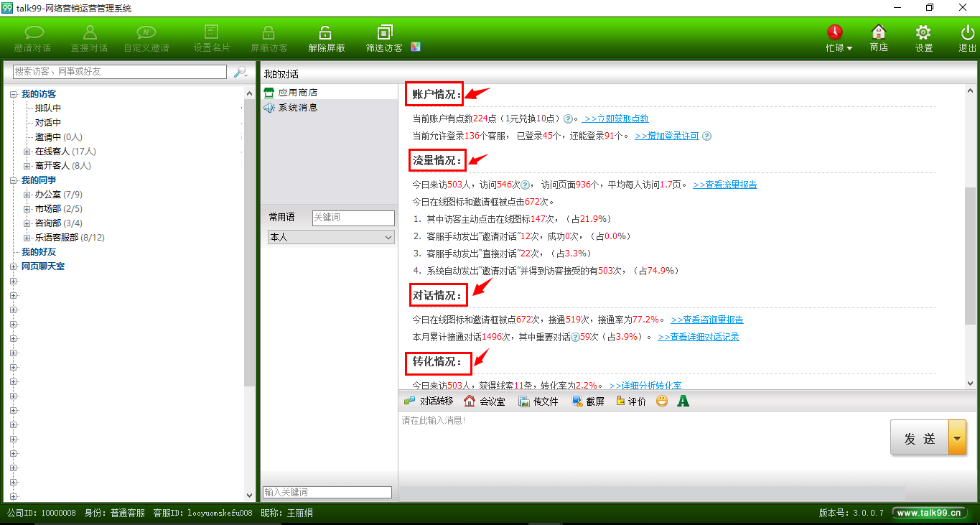This screenshot has width=980, height=525.
Task: Select 应用商店 in the conversation list
Action: click(x=329, y=93)
